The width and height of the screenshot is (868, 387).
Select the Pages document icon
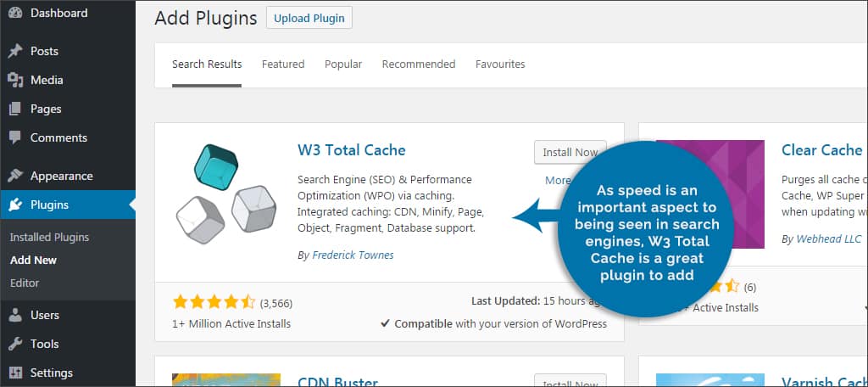point(15,109)
